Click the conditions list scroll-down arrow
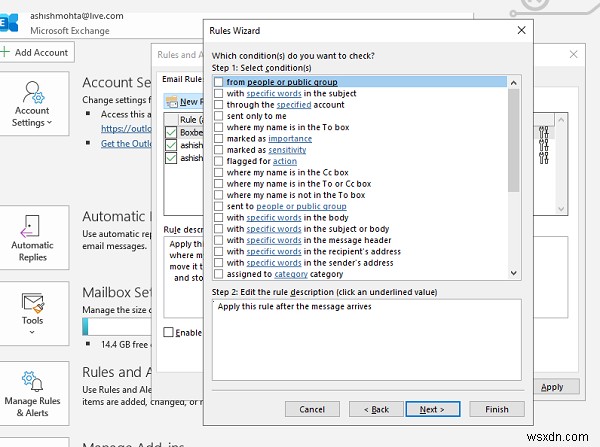The height and width of the screenshot is (447, 600). pos(514,273)
